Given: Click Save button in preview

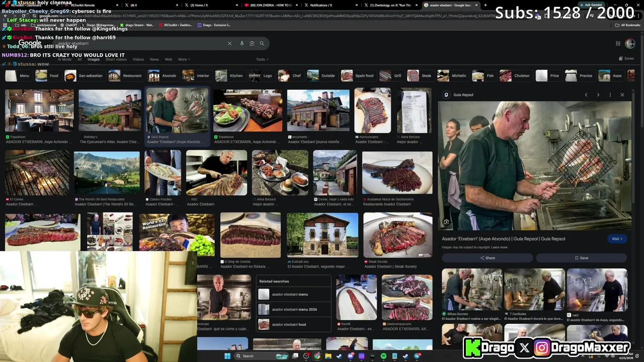Looking at the screenshot, I should tap(581, 258).
